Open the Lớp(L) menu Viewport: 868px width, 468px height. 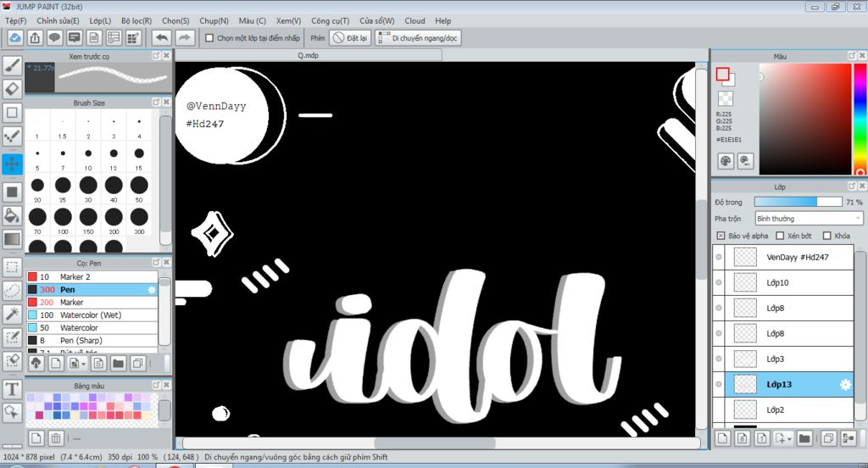coord(100,20)
